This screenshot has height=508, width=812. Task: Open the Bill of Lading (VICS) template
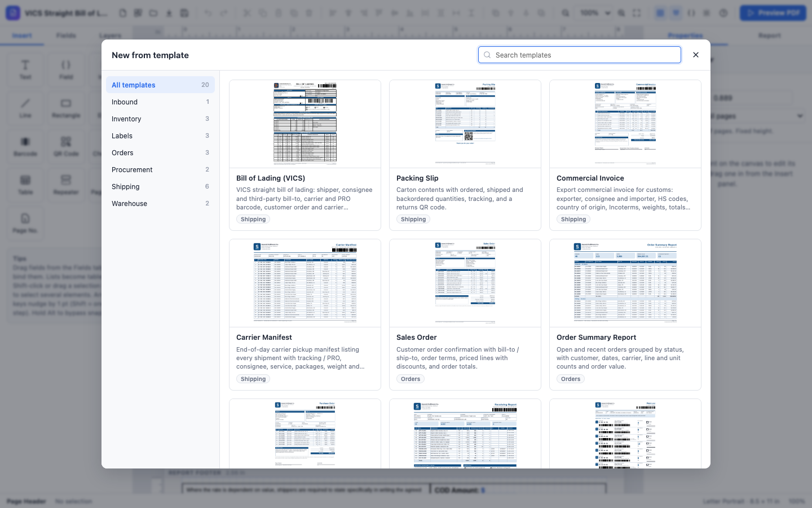(305, 155)
